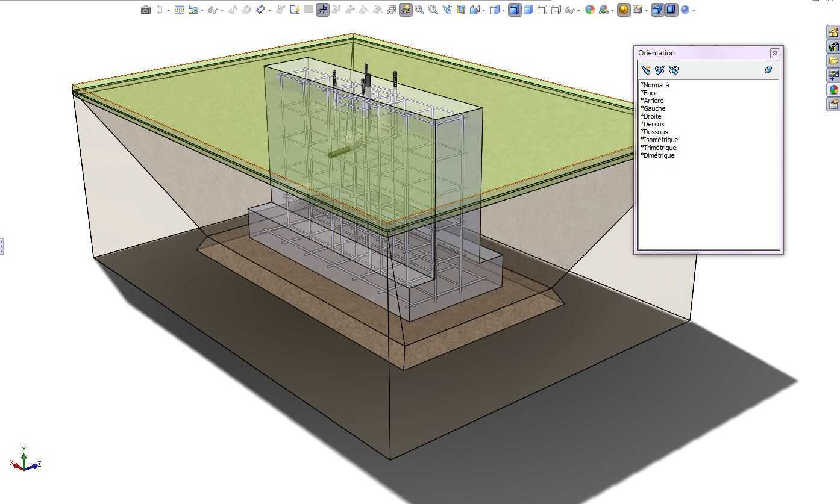This screenshot has width=840, height=504.
Task: Click Update Standard Views icon in Orientation dialog
Action: coord(660,70)
